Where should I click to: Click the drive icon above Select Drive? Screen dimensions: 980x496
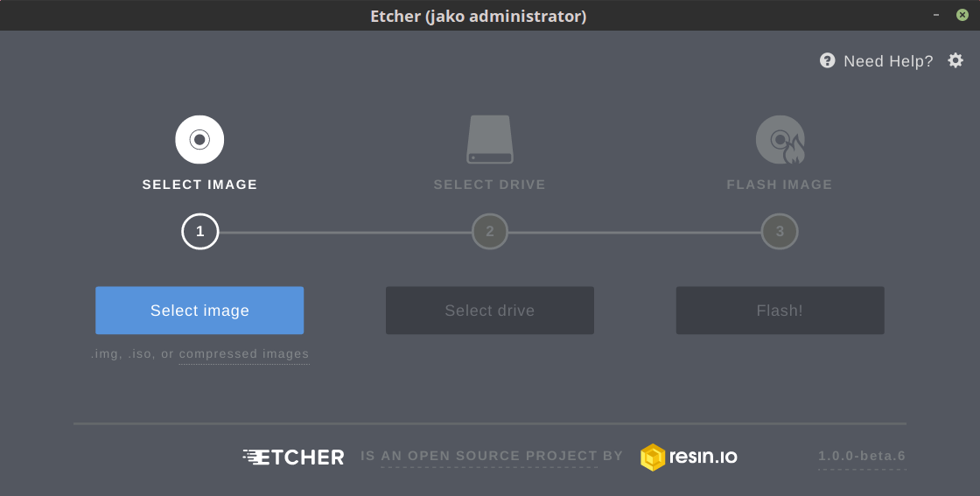tap(490, 139)
